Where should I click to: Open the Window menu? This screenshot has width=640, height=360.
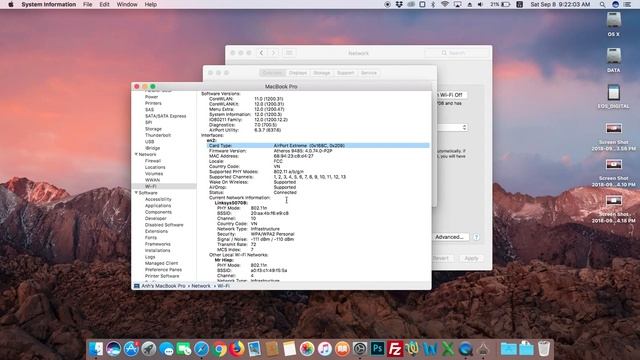click(x=127, y=4)
